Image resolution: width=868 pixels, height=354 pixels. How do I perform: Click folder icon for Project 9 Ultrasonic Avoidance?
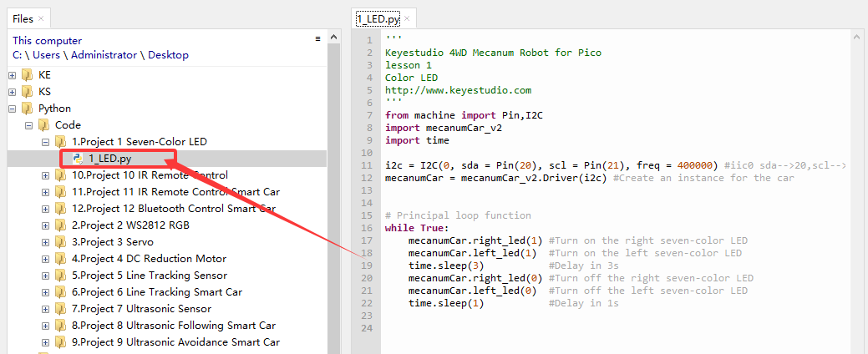tap(60, 341)
